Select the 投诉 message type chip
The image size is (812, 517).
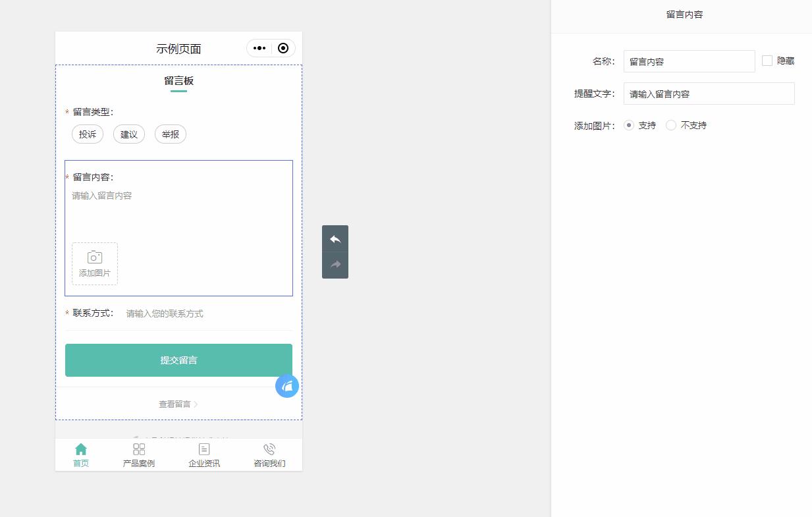pos(87,134)
